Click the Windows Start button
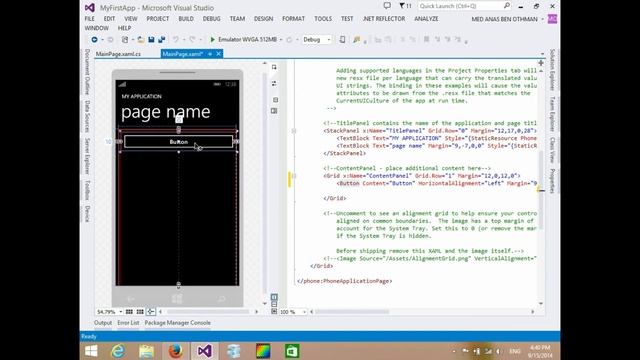Screen dimensions: 640x360 [x=91, y=351]
